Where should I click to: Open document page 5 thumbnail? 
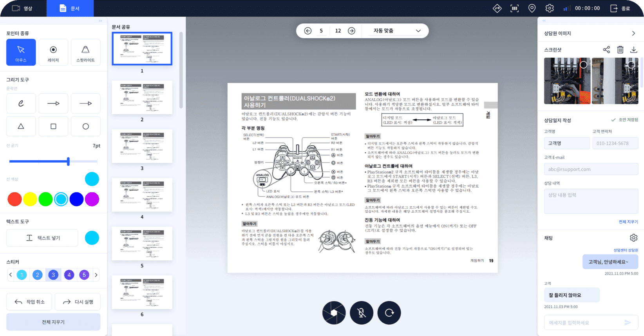pyautogui.click(x=142, y=244)
